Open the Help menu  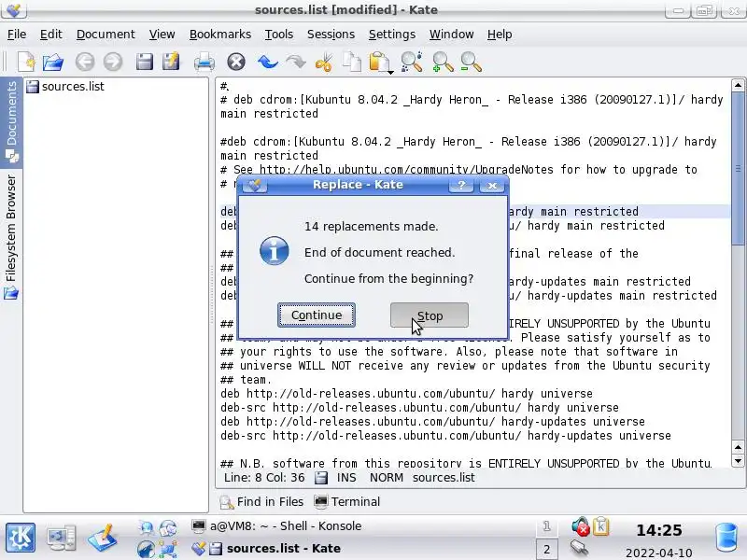pos(500,35)
